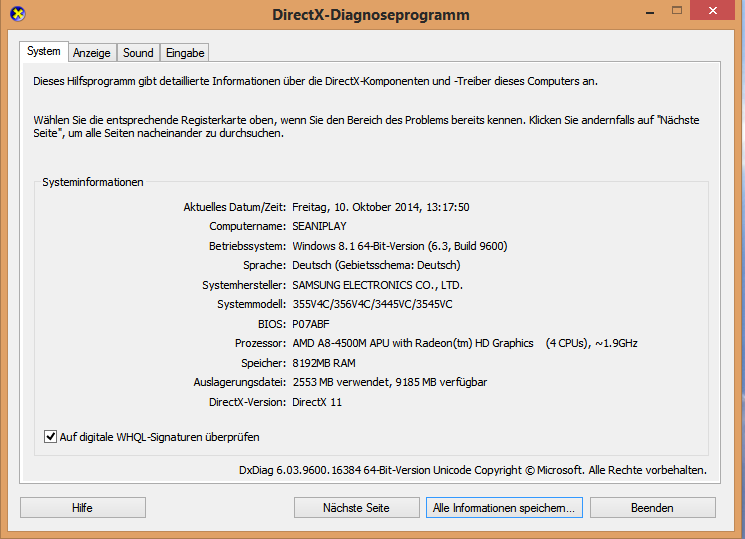Click Alle Informationen speichern button

504,508
